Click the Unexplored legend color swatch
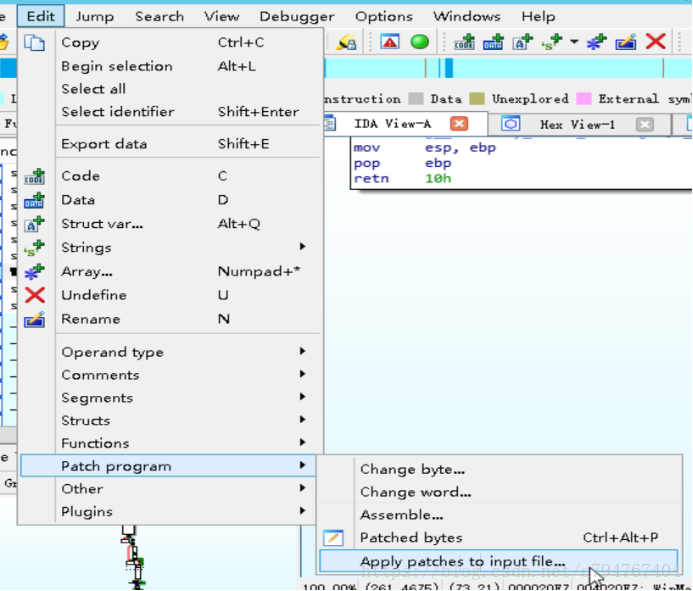 click(477, 99)
